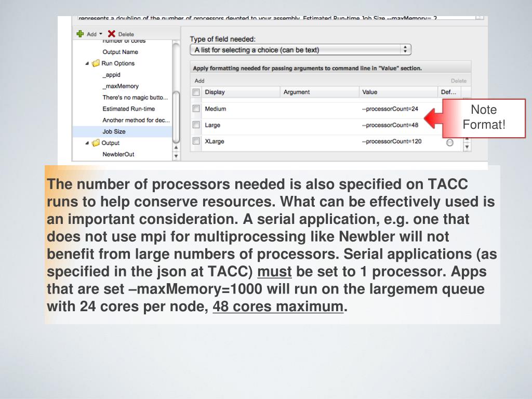Toggle the select-all header checkbox

pyautogui.click(x=196, y=92)
